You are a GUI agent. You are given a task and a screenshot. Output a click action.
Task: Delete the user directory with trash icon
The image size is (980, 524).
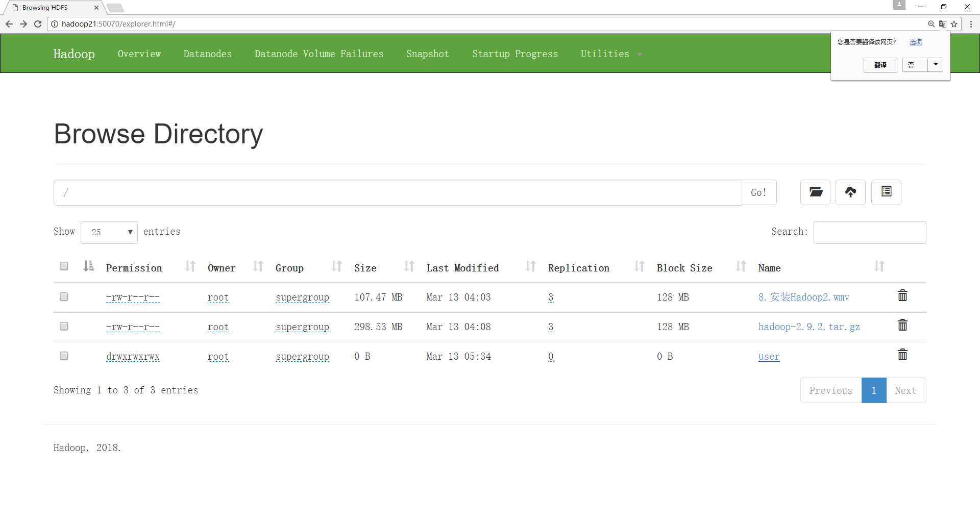(902, 355)
